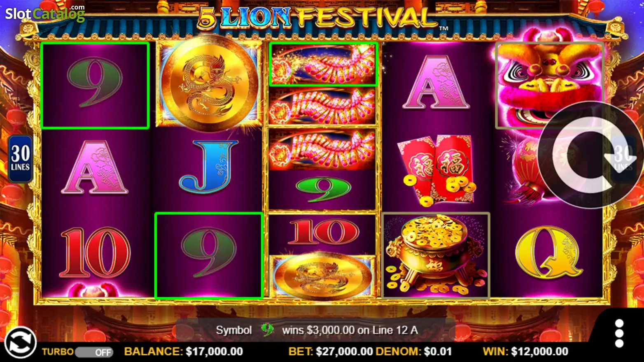Click the highlighted 9 in first reel
Screen dimensions: 644x362
pos(95,86)
